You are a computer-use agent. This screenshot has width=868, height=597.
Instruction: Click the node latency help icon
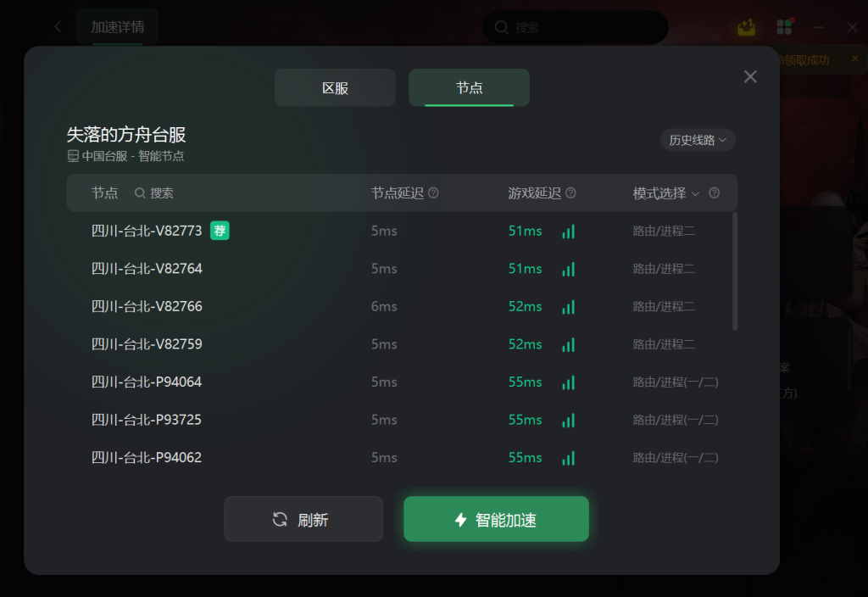click(x=433, y=192)
